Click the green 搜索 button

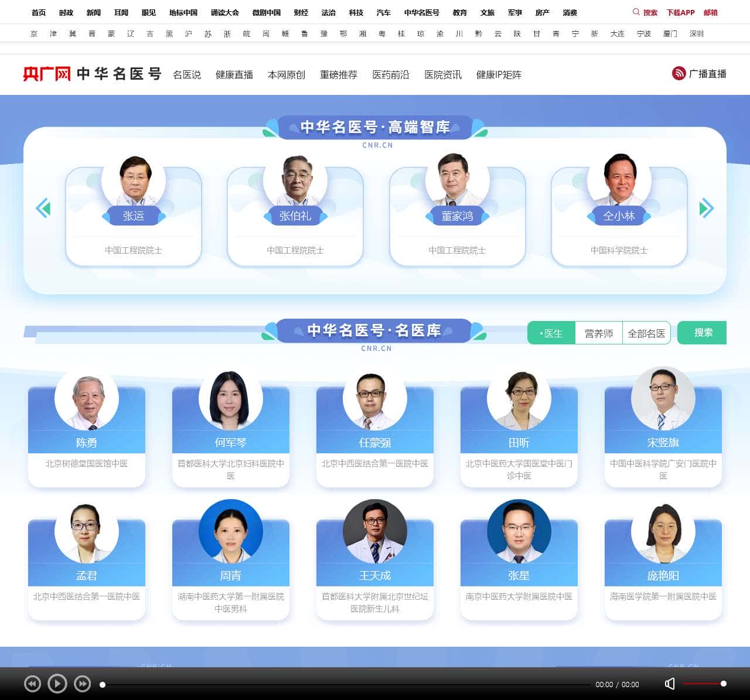point(702,333)
